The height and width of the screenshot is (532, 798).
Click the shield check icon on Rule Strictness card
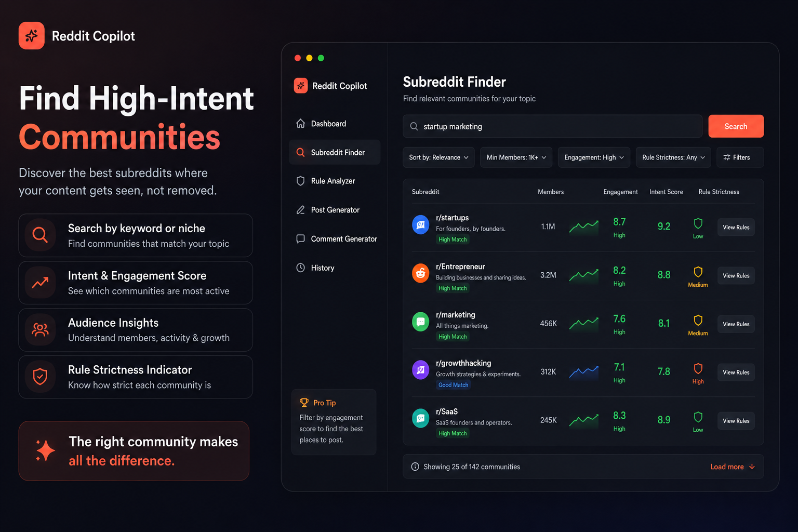pos(40,377)
